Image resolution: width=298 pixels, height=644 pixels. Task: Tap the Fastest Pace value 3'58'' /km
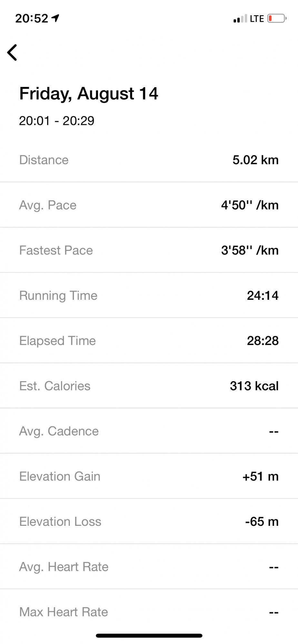pyautogui.click(x=250, y=251)
